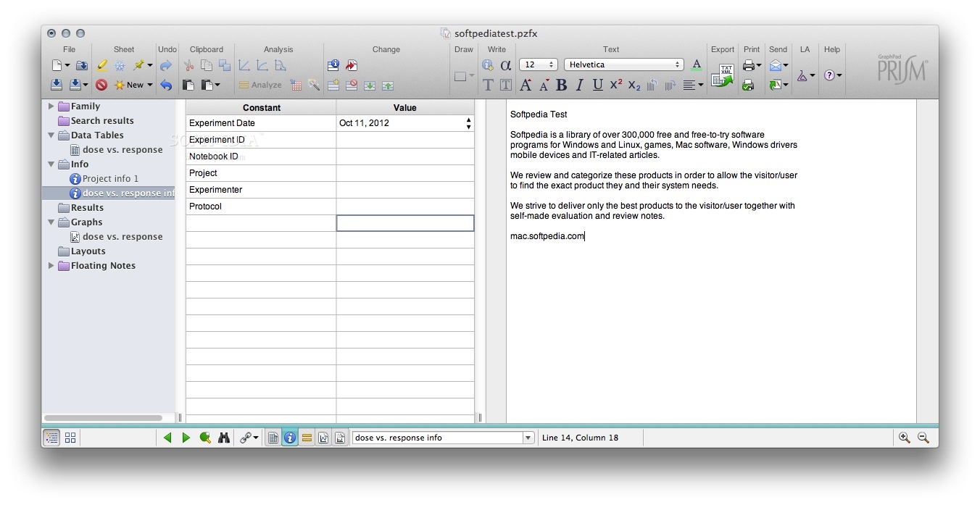Click the green Next sheet arrow

pos(186,438)
